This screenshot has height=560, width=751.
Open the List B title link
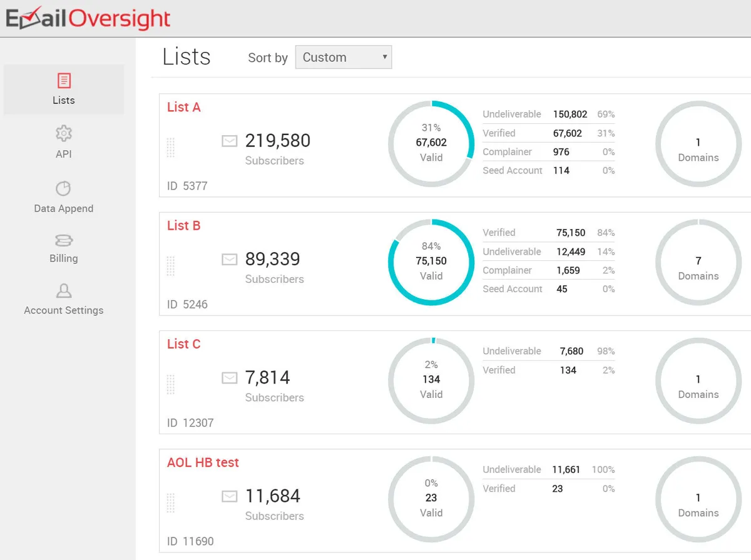click(184, 225)
